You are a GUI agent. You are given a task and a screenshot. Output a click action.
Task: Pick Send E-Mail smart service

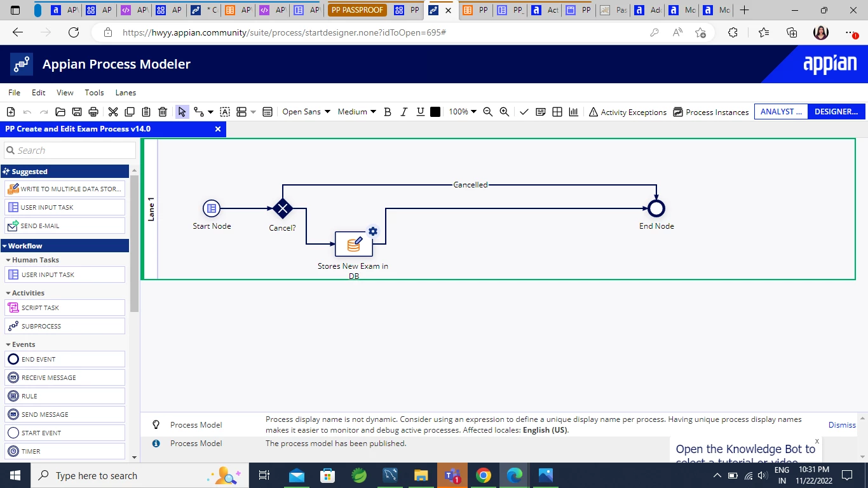pyautogui.click(x=65, y=226)
